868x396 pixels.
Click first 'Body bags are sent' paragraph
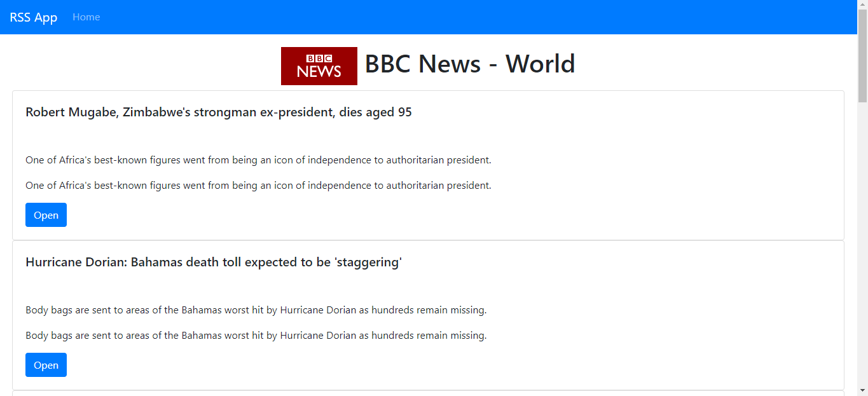tap(256, 310)
